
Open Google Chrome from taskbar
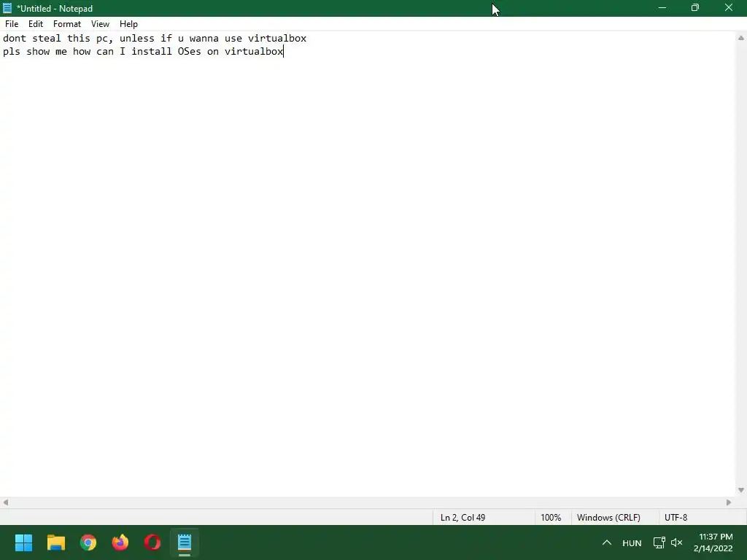point(88,542)
